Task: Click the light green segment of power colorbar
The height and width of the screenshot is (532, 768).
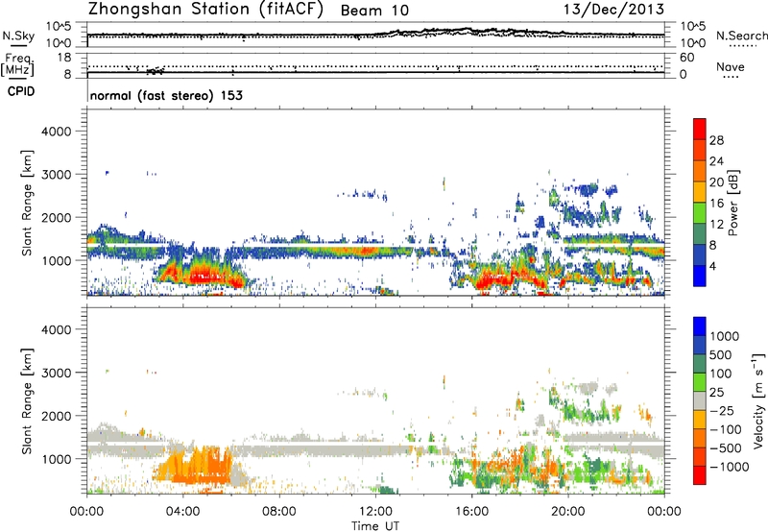Action: (700, 213)
